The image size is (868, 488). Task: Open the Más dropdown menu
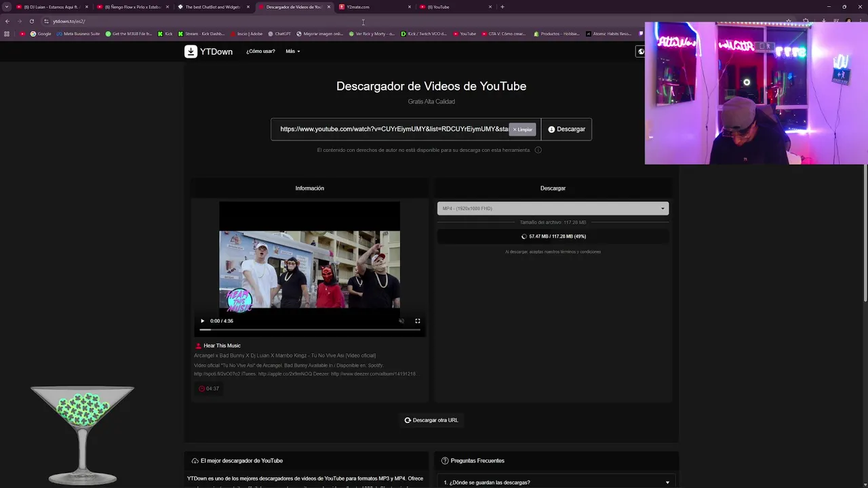coord(292,52)
